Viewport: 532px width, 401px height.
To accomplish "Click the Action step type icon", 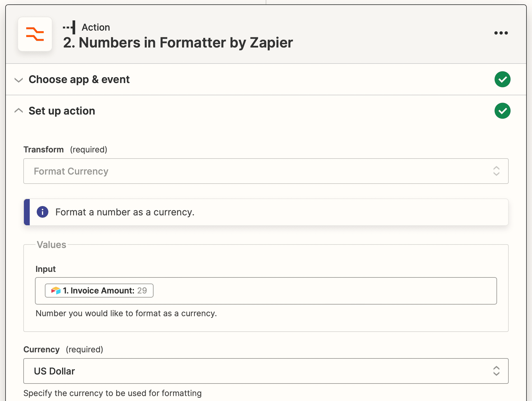I will click(x=70, y=27).
